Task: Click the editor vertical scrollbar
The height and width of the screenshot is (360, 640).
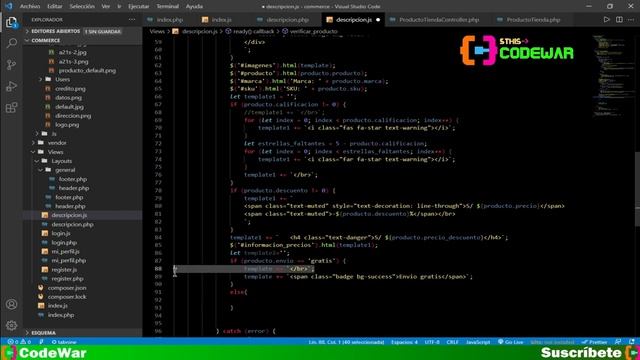Action: (x=637, y=188)
